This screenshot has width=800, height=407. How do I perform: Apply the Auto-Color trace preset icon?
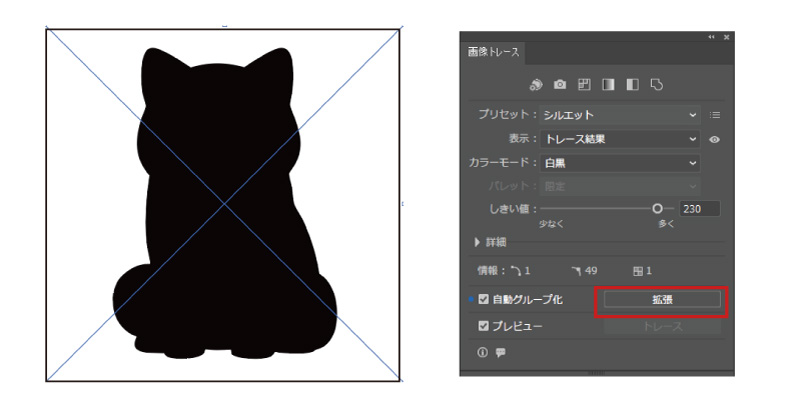(x=536, y=85)
